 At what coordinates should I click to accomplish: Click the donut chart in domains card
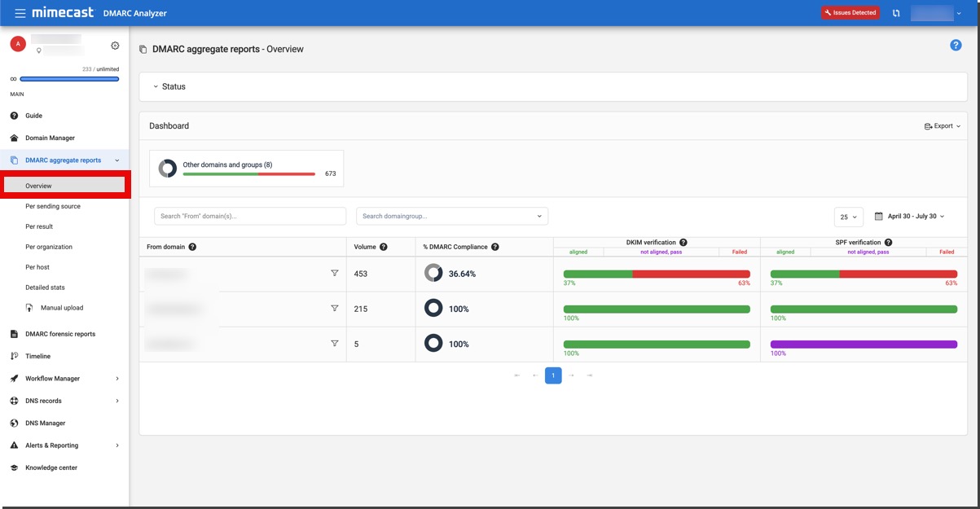click(168, 169)
